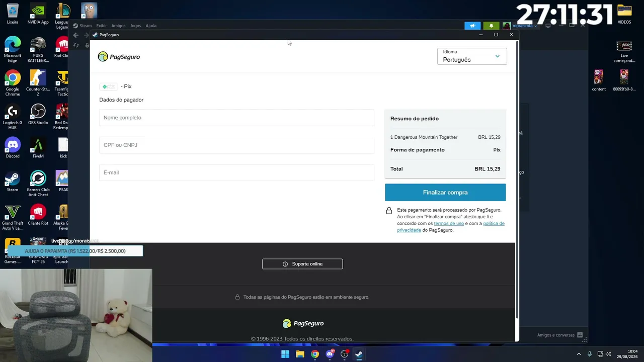Click the PagSeguro logo in page header
Viewport: 644px width, 362px height.
coord(119,57)
